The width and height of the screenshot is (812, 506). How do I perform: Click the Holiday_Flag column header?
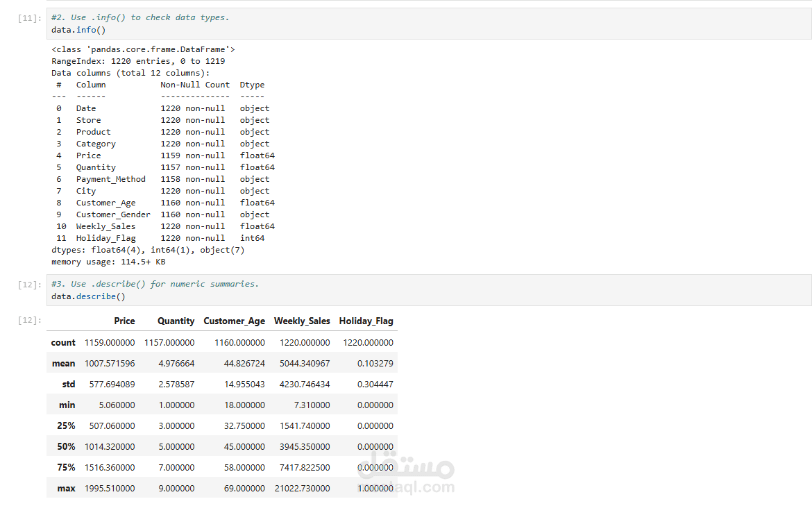366,321
